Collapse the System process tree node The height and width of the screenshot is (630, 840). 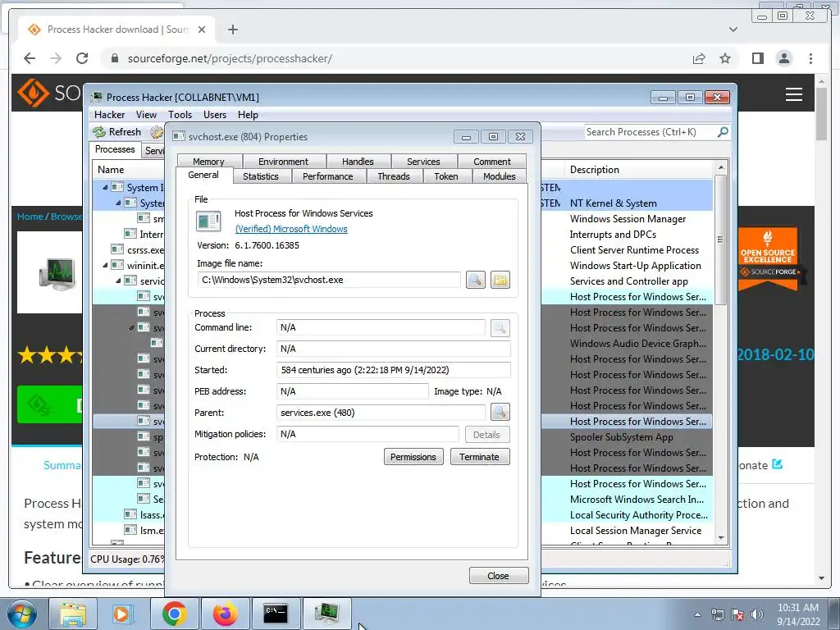click(118, 203)
